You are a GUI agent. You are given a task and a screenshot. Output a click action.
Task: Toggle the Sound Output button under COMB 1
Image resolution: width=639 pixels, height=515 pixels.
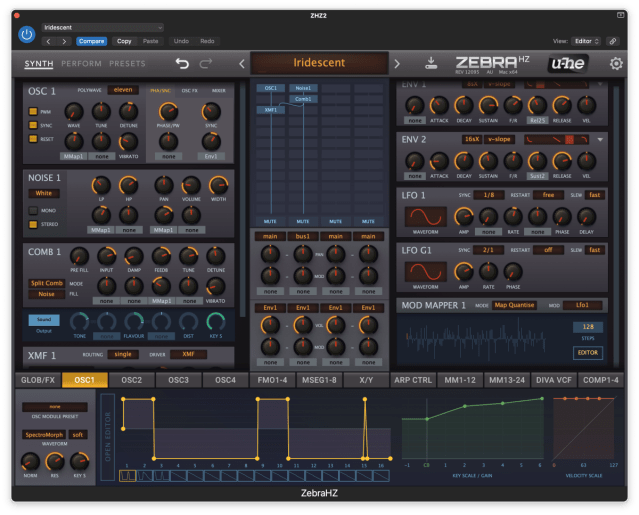tap(44, 320)
